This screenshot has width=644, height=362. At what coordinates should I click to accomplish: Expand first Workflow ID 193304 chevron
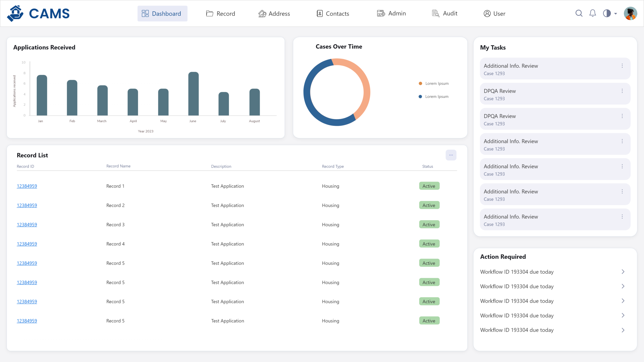623,272
